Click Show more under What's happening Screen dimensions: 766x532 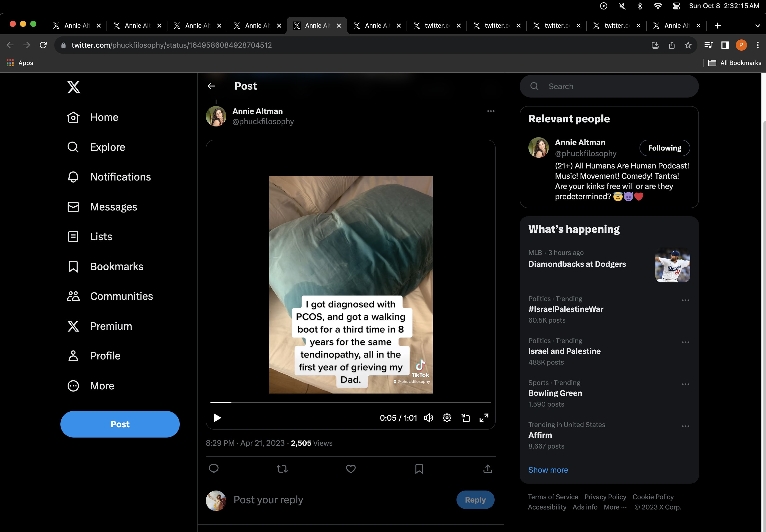tap(548, 470)
